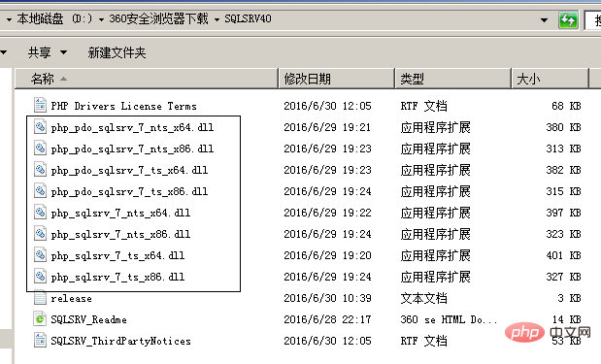Click the date 2016/6/29 19:21
The height and width of the screenshot is (364, 601).
(327, 127)
